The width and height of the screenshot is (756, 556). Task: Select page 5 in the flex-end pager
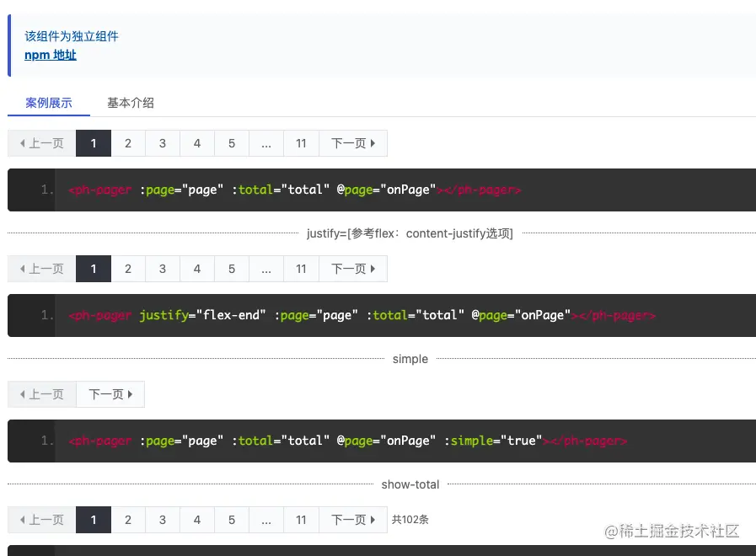[x=231, y=269]
